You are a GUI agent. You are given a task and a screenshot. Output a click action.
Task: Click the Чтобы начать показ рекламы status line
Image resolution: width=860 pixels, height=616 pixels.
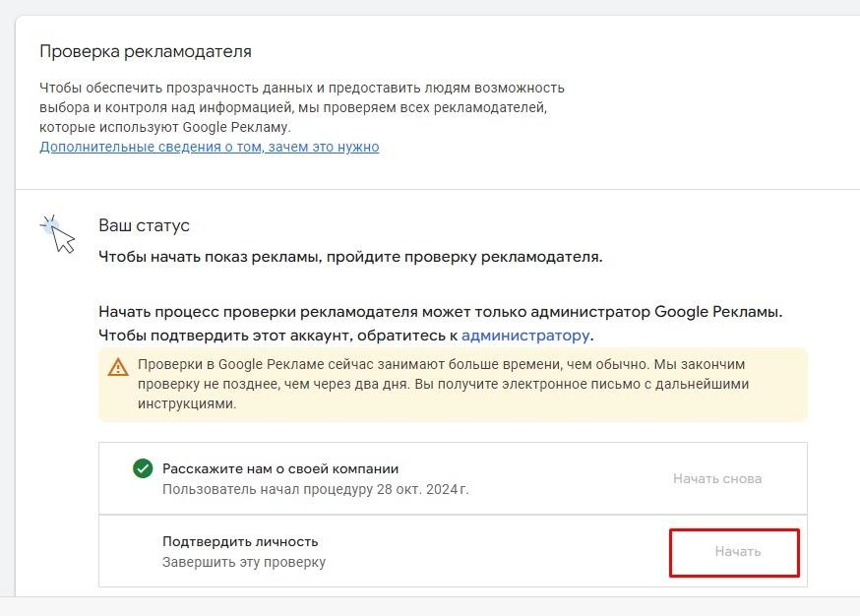[350, 258]
